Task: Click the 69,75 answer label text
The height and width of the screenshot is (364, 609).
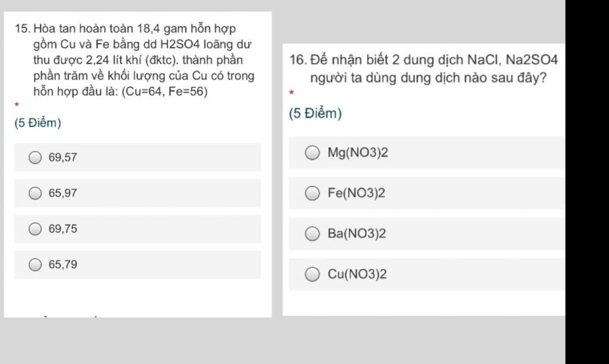Action: point(63,229)
